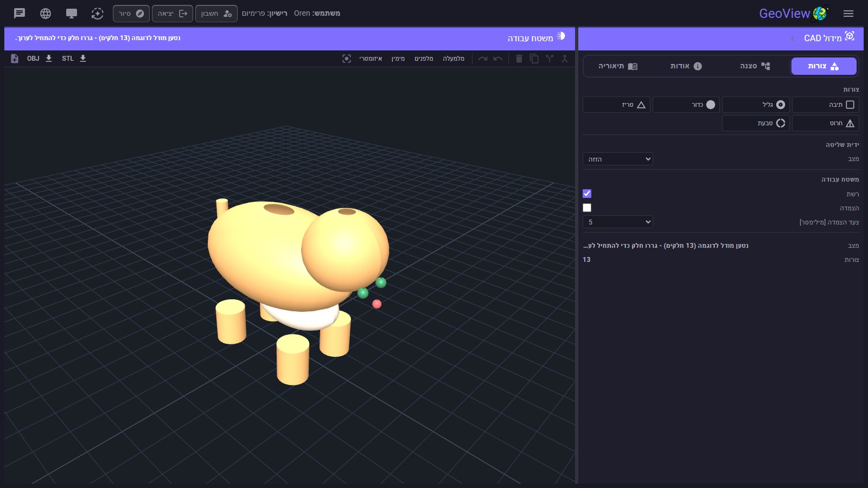The width and height of the screenshot is (868, 488).
Task: Add a גליל cylinder shape
Action: pos(756,105)
